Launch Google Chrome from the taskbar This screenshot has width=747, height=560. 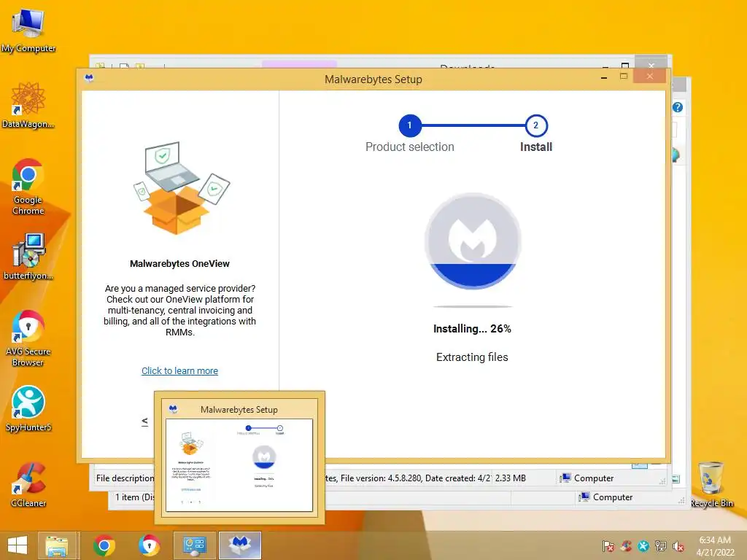click(104, 545)
